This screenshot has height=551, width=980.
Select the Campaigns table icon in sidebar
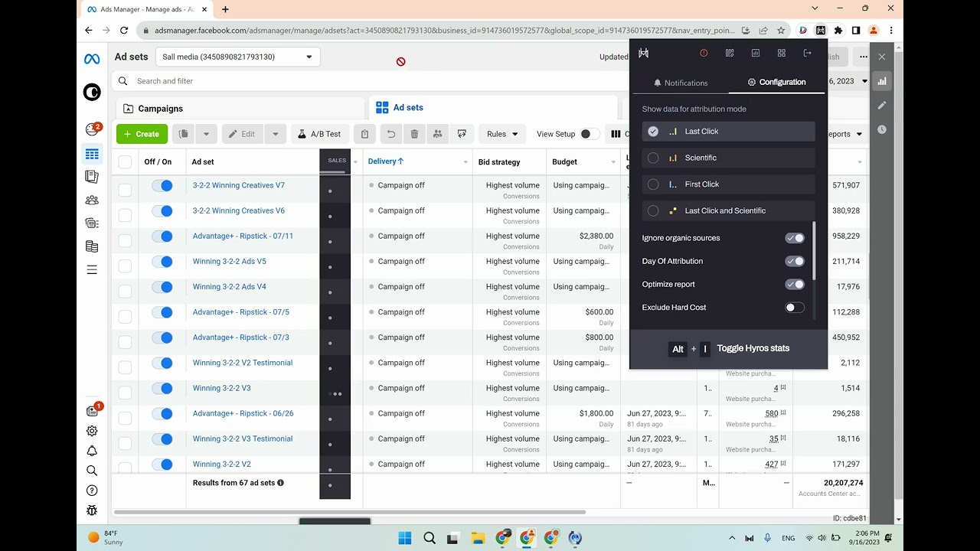point(92,154)
